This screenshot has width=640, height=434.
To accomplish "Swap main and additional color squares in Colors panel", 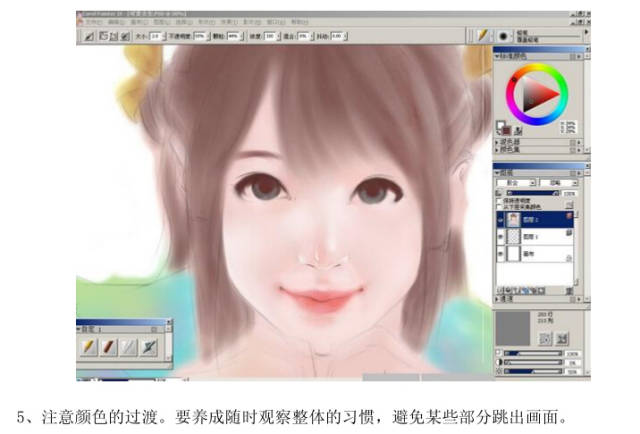I will (x=498, y=131).
